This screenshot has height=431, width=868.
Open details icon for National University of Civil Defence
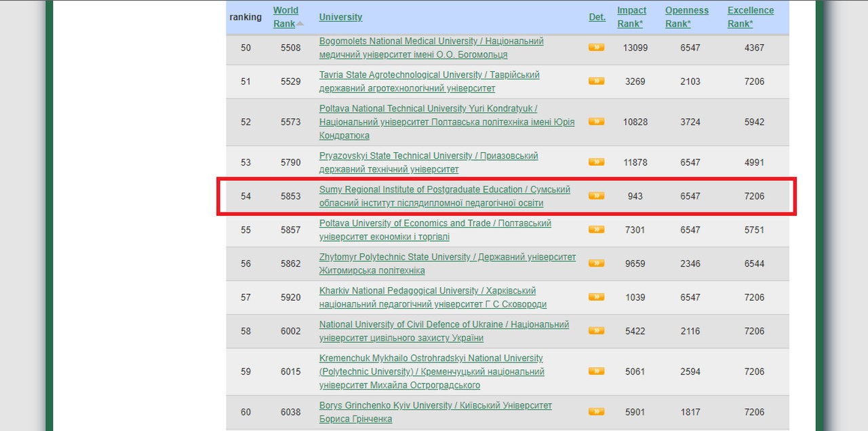(x=596, y=331)
